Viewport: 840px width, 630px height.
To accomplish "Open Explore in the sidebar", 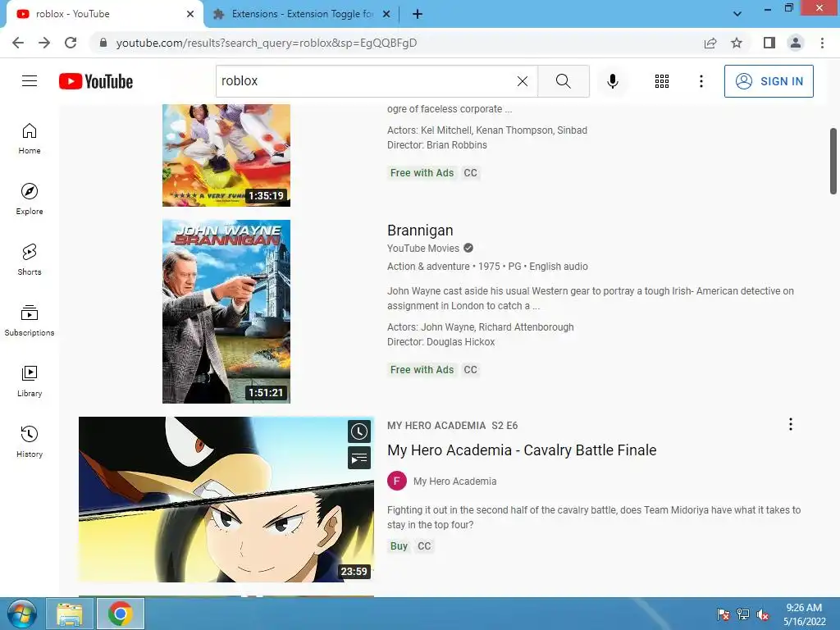I will [30, 199].
